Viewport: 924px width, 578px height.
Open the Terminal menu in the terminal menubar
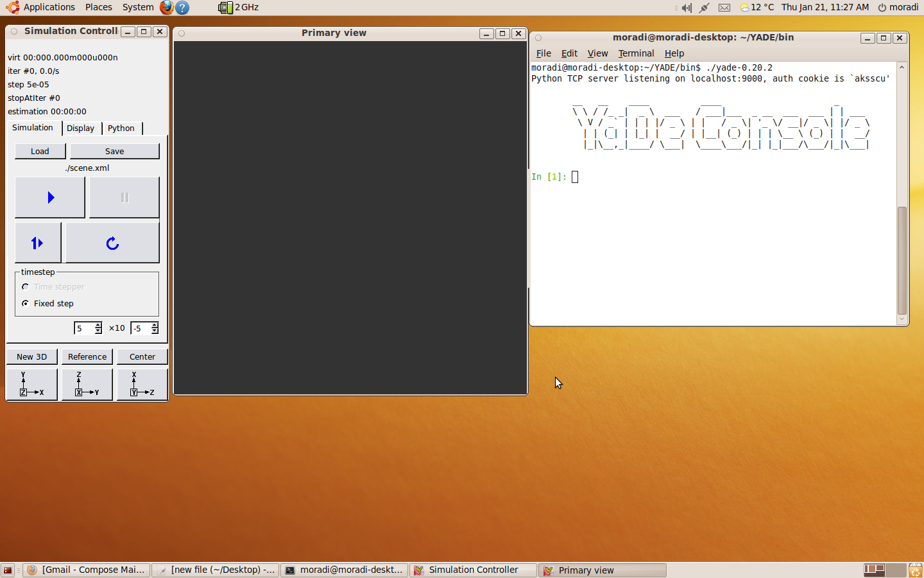[636, 53]
